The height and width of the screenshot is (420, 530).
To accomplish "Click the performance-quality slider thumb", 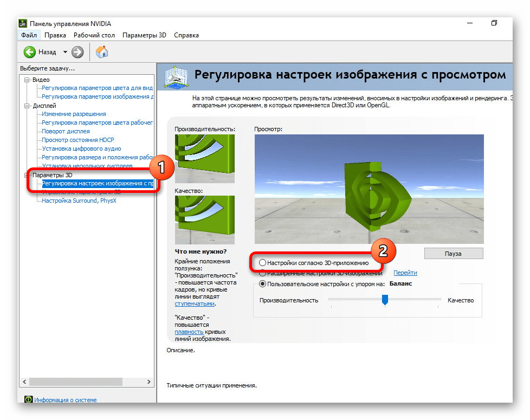I will pos(385,299).
